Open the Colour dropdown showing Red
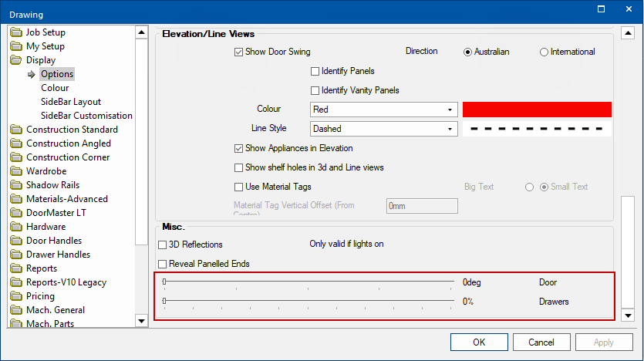Screen dimensions: 644x361 click(383, 110)
